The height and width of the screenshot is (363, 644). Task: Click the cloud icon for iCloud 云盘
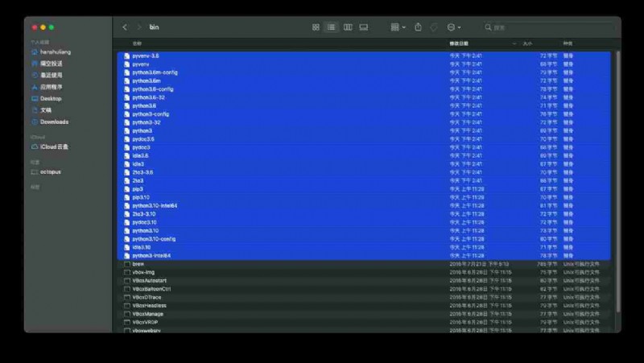(x=35, y=146)
